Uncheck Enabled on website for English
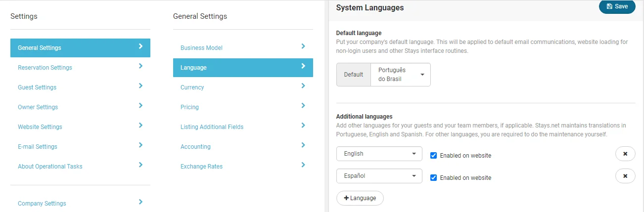The height and width of the screenshot is (212, 644). pyautogui.click(x=434, y=155)
